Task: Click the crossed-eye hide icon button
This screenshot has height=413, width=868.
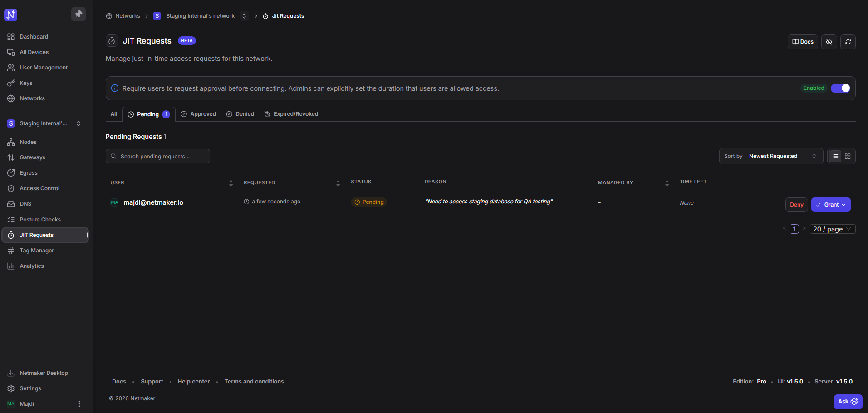Action: [x=829, y=42]
